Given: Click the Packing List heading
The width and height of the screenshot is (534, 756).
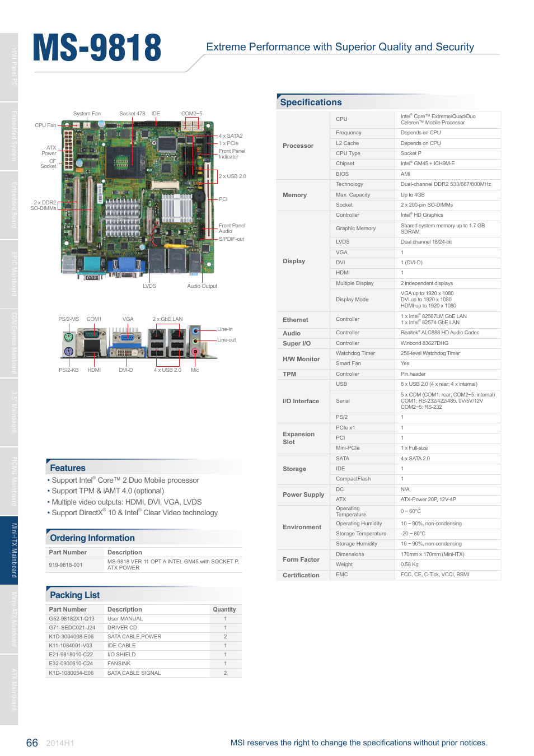Looking at the screenshot, I should click(x=74, y=595).
